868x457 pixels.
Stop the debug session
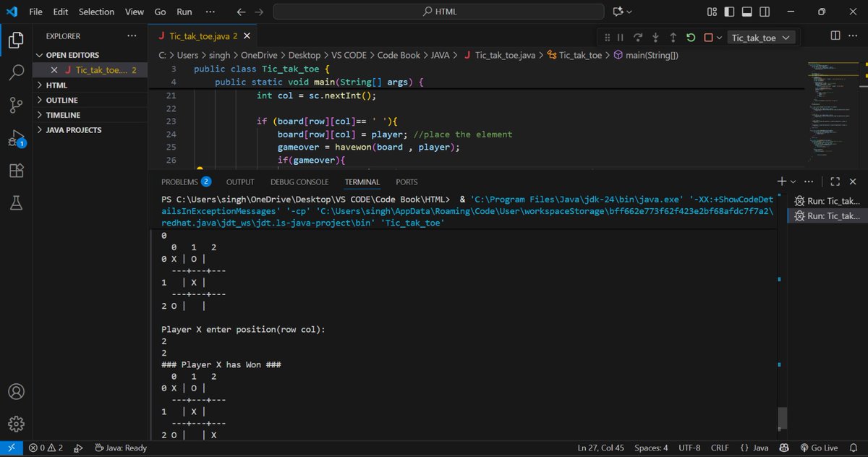[708, 38]
